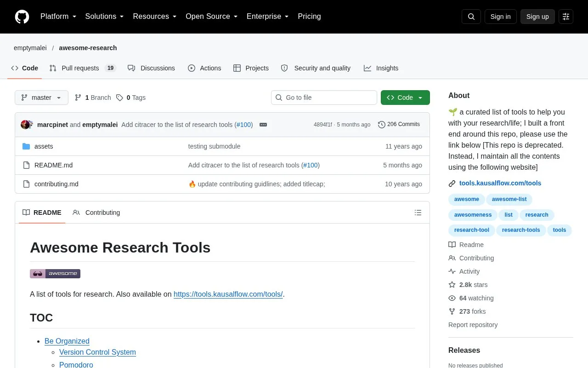Expand the Open Source menu
The image size is (588, 368).
tap(212, 17)
